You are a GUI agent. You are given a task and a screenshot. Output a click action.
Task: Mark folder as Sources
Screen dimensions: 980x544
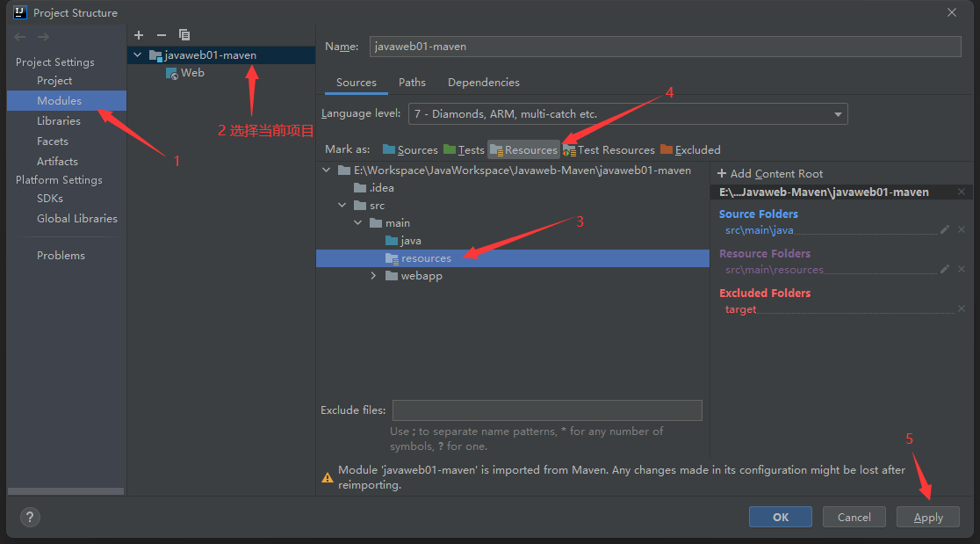(x=410, y=149)
